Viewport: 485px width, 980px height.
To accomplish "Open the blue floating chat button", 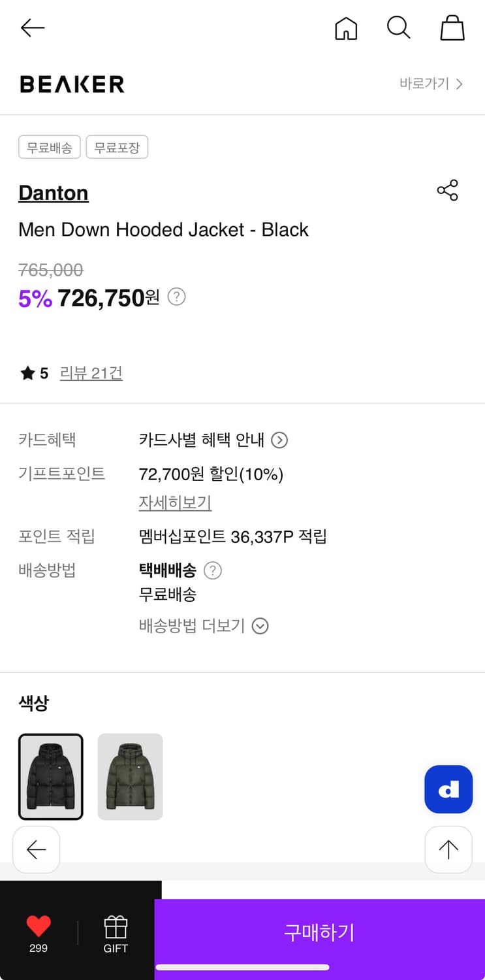I will point(448,789).
